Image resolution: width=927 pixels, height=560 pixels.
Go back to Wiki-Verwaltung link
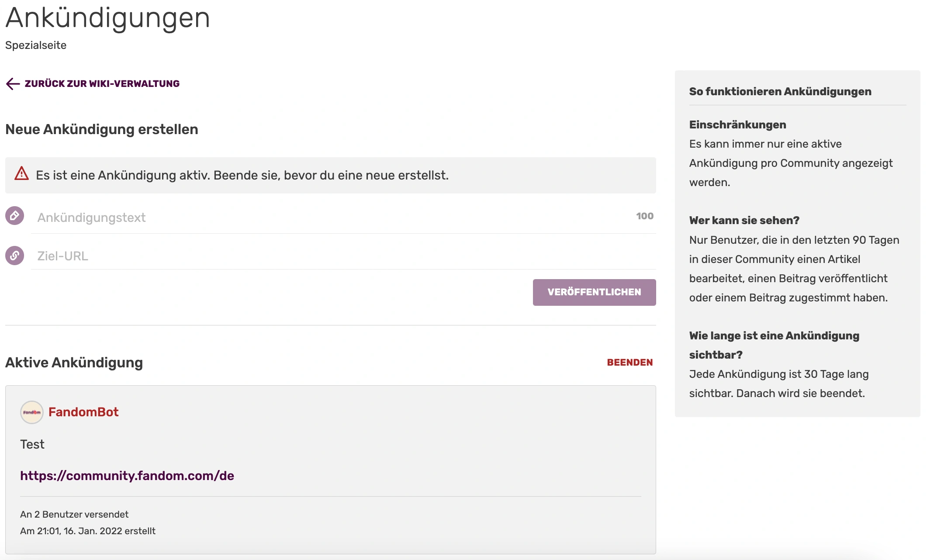coord(102,84)
